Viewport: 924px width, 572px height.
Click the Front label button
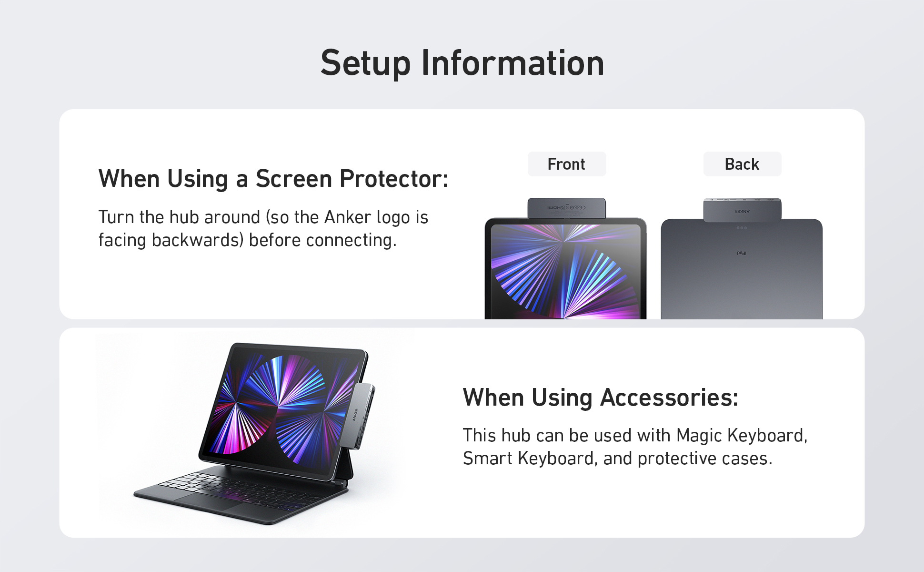tap(567, 164)
